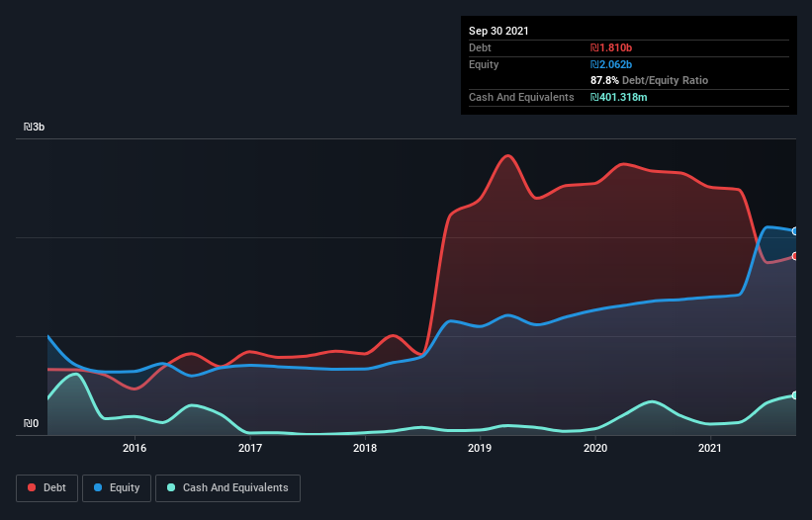
Task: Click the ₪3b y-axis label
Action: 35,127
